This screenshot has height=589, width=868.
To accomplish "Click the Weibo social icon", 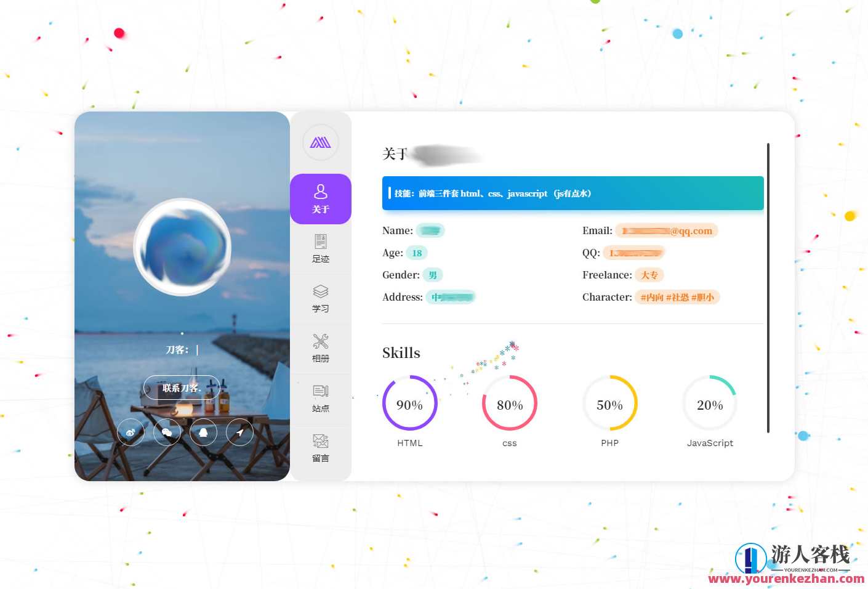I will point(131,433).
